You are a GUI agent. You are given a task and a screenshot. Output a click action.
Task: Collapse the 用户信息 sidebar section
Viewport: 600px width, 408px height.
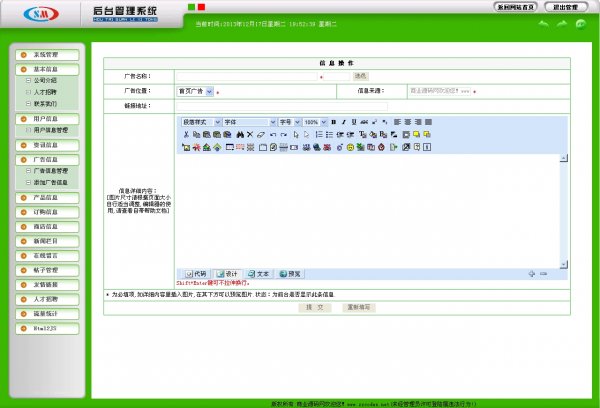pyautogui.click(x=47, y=119)
